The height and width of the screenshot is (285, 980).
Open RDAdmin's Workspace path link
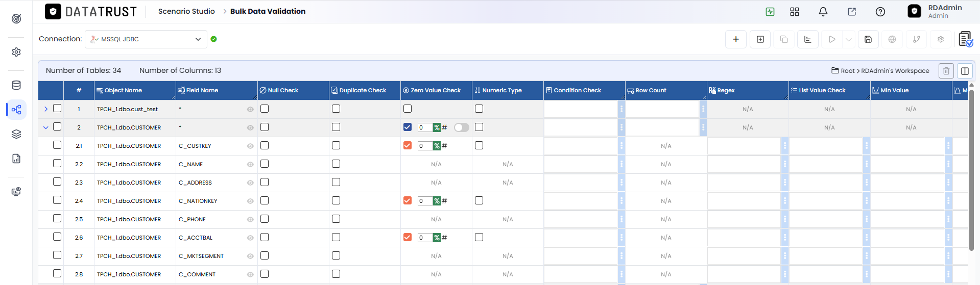(x=895, y=71)
